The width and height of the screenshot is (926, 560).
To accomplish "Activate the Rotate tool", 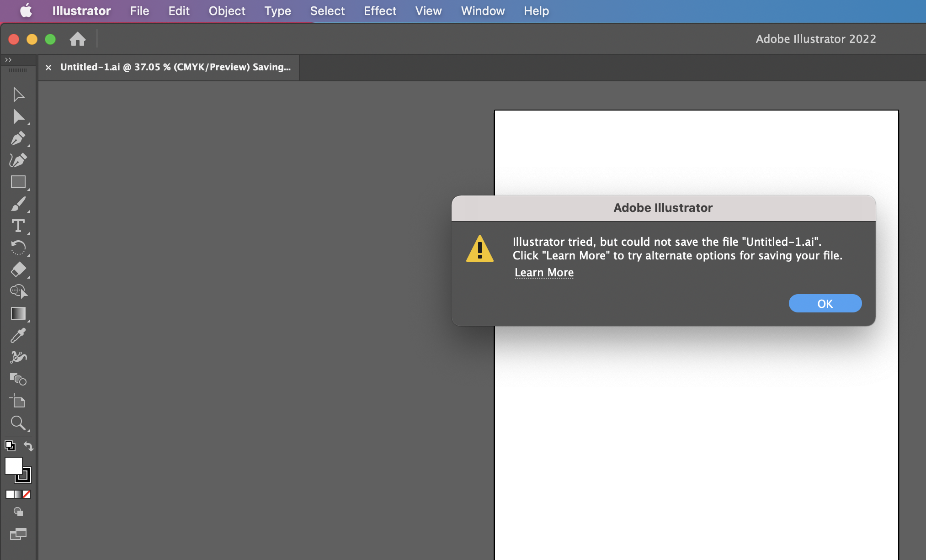I will pyautogui.click(x=18, y=248).
